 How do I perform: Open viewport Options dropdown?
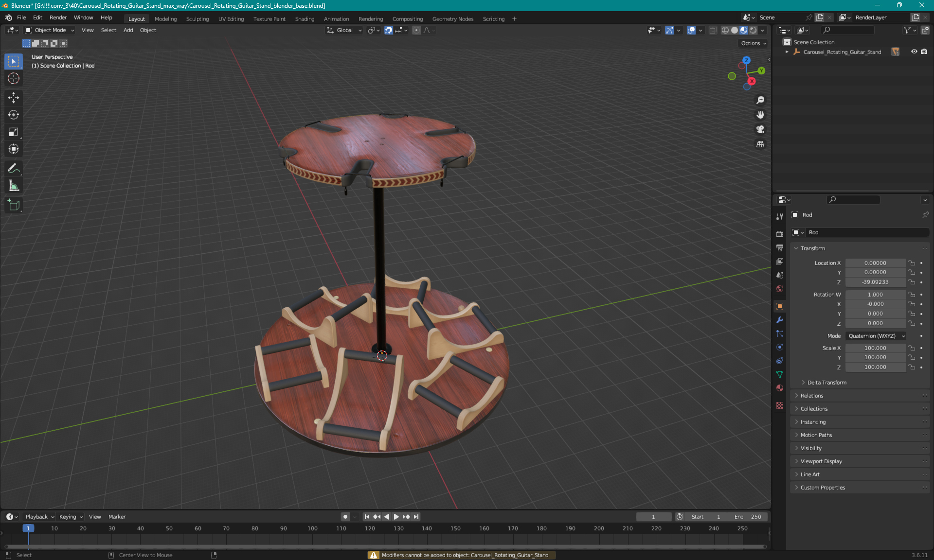754,43
